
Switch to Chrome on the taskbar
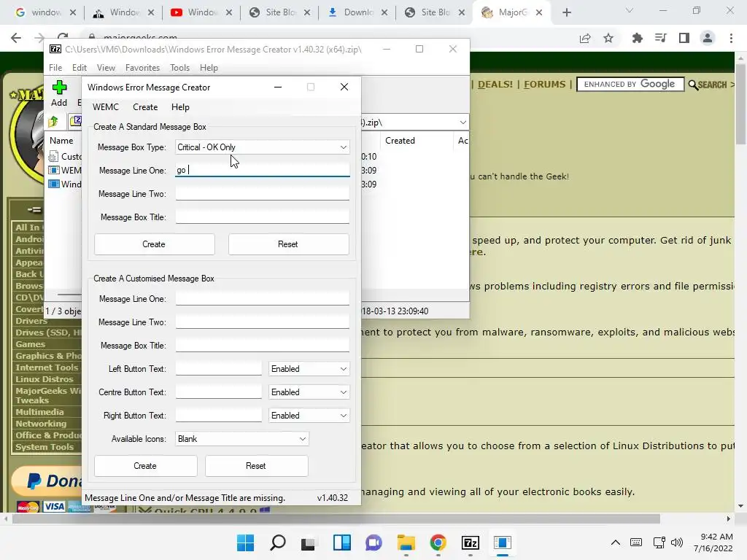coord(438,542)
